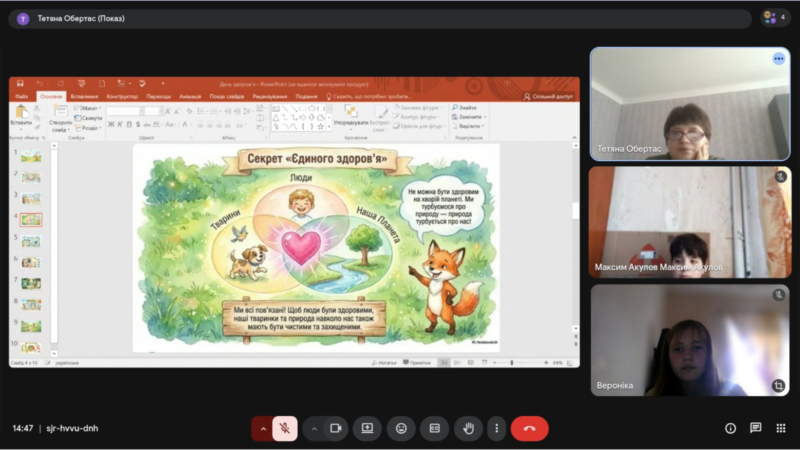Send a reaction with the emoji icon
Viewport: 800px width, 450px height.
point(401,428)
